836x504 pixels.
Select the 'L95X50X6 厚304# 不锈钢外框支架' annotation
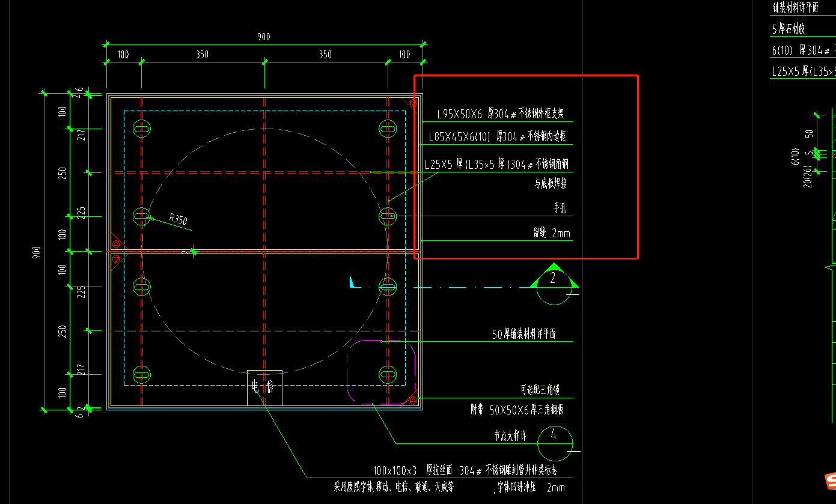coord(500,113)
